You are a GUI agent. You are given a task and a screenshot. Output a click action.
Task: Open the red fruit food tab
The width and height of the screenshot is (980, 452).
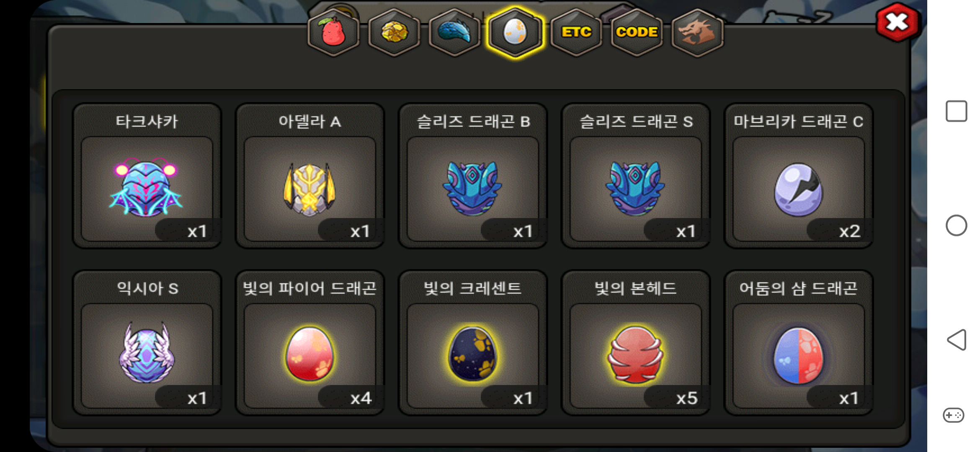[333, 32]
